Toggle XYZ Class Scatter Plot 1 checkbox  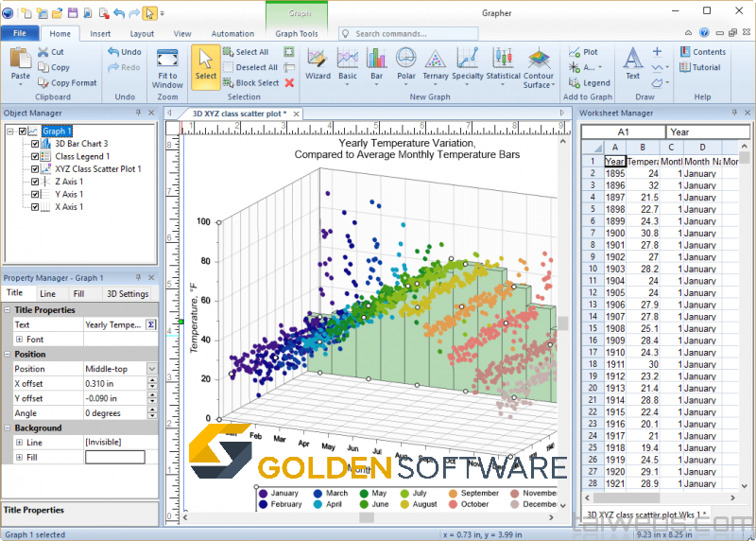pyautogui.click(x=35, y=169)
